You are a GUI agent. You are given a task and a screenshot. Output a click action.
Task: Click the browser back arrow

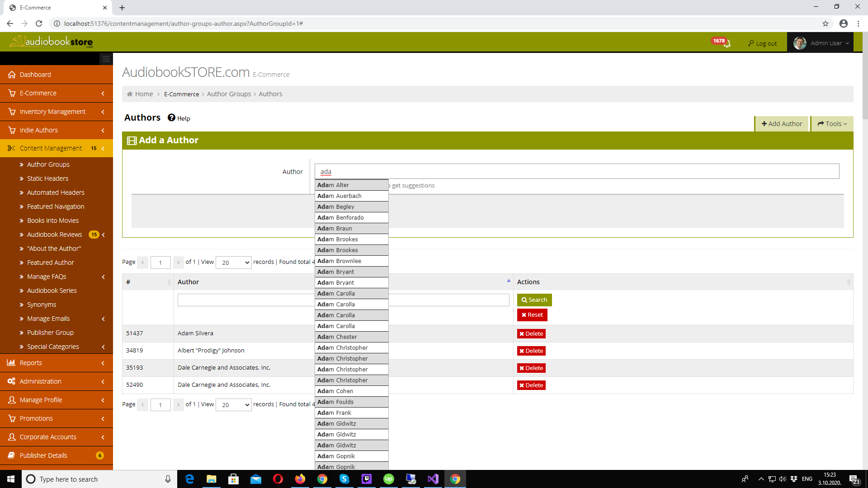10,23
